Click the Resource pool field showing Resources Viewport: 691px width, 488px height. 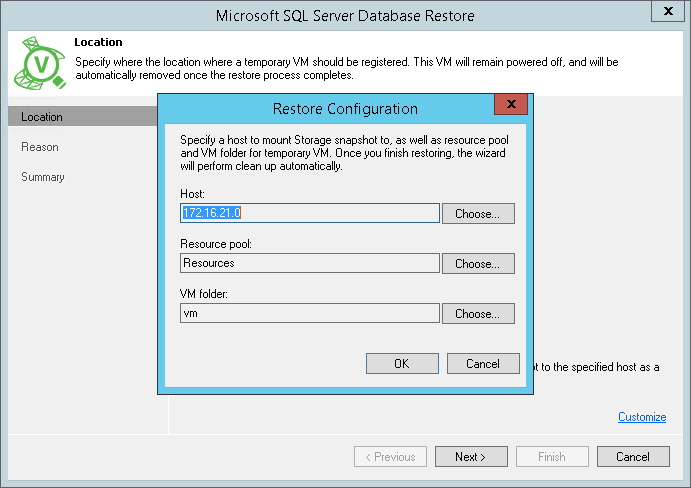310,263
